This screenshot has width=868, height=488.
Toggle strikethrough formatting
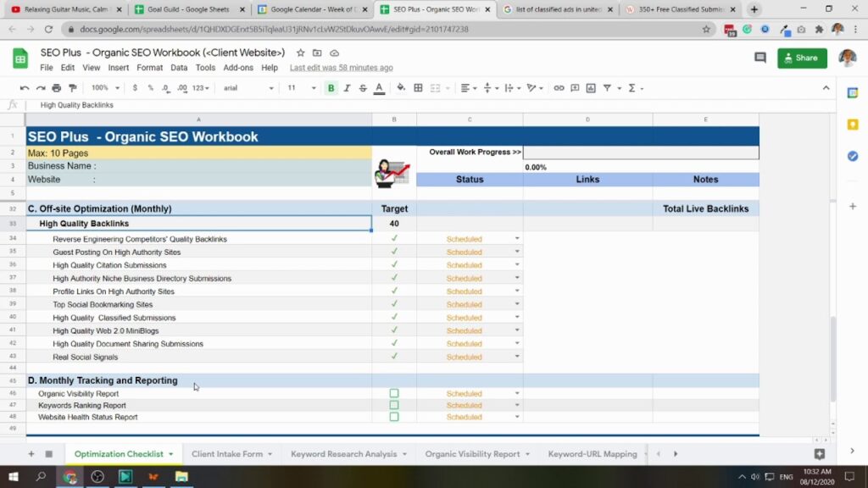click(x=363, y=88)
